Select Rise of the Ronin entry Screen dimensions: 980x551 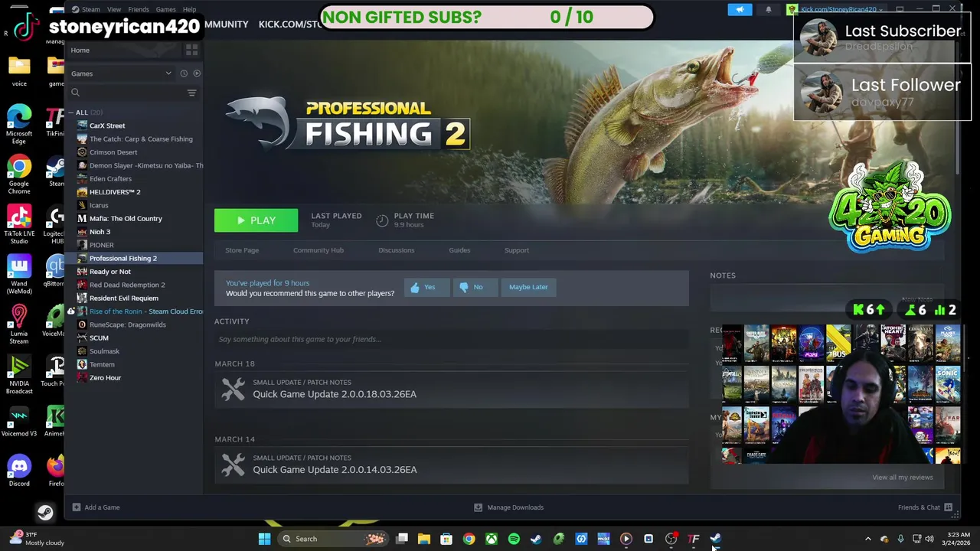tap(145, 311)
